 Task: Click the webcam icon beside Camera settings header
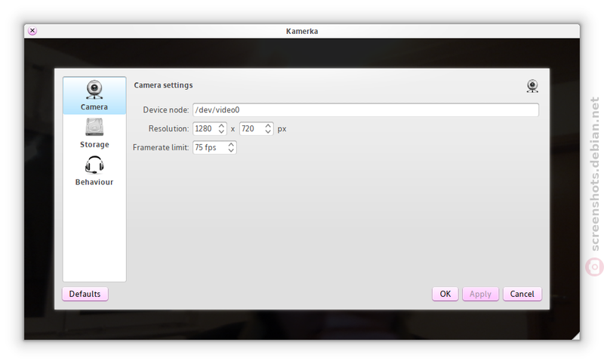532,86
